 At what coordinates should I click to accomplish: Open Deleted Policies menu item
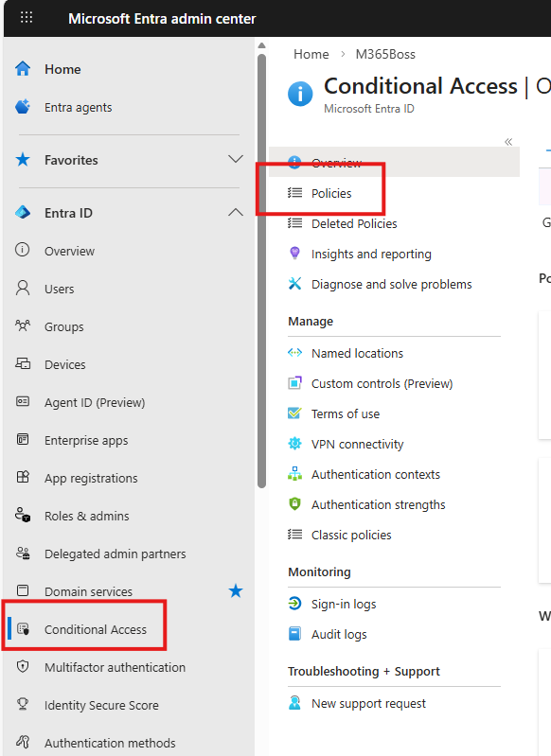click(x=355, y=223)
